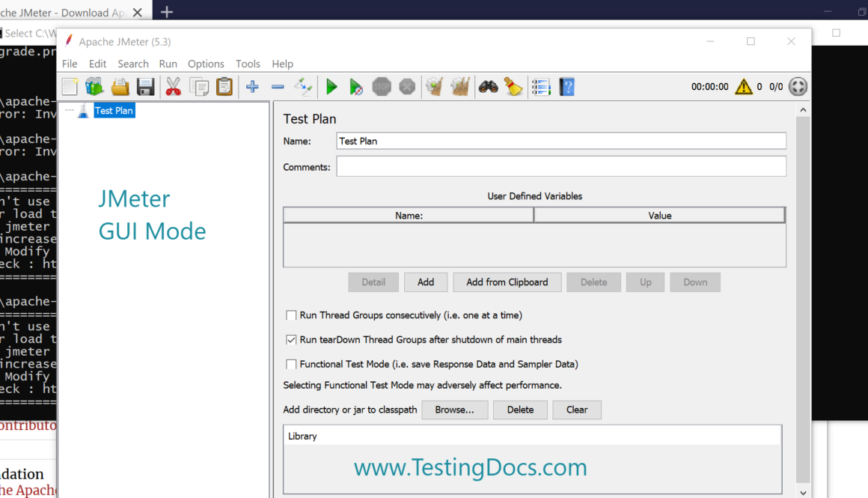
Task: Toggle the Test Plan tree node handle
Action: pyautogui.click(x=69, y=111)
